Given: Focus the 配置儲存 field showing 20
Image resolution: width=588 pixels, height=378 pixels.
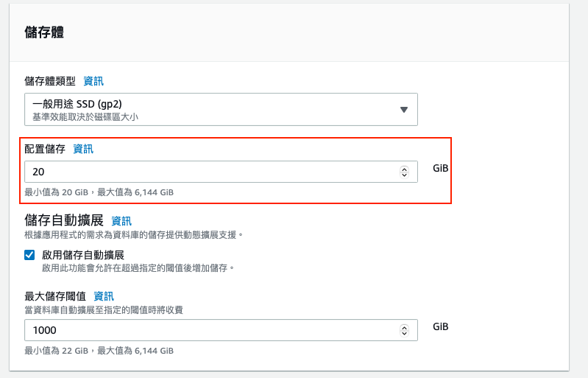Looking at the screenshot, I should (x=210, y=172).
